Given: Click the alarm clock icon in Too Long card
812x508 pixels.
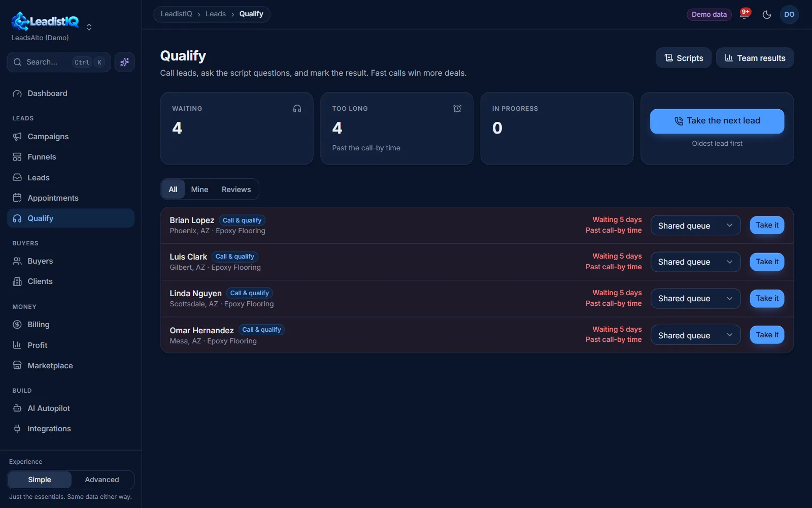Looking at the screenshot, I should pyautogui.click(x=457, y=109).
